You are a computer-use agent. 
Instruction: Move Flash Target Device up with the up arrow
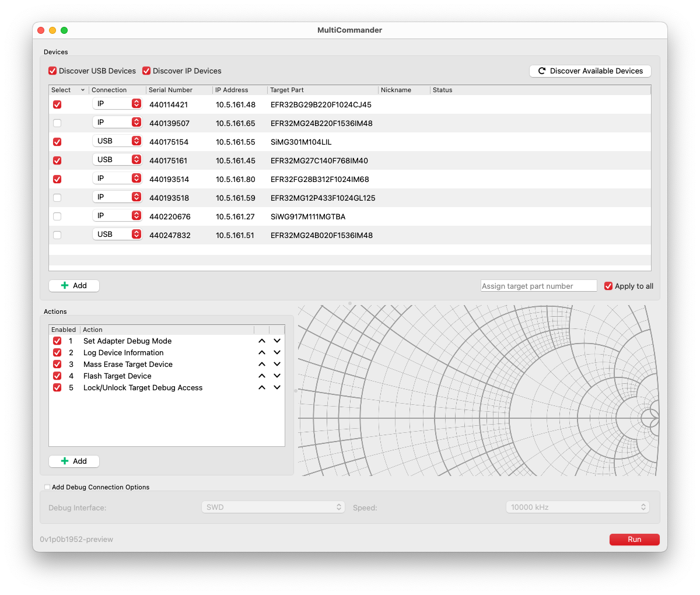(x=261, y=375)
